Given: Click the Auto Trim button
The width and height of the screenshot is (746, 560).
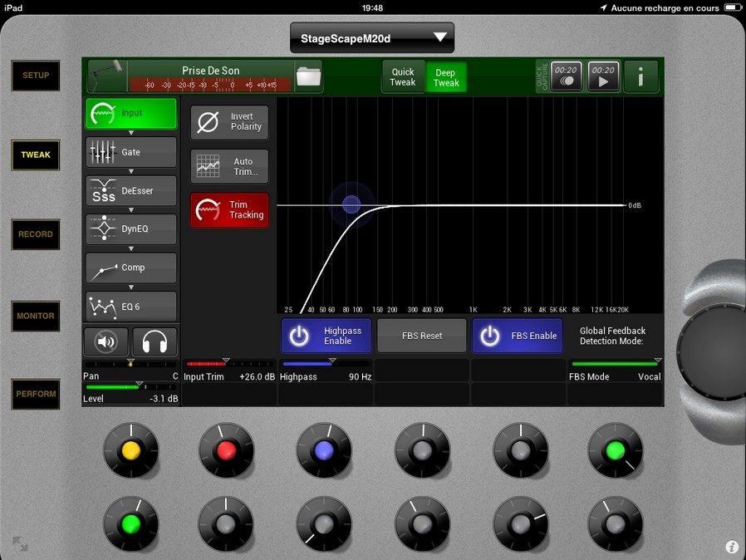Looking at the screenshot, I should [229, 167].
